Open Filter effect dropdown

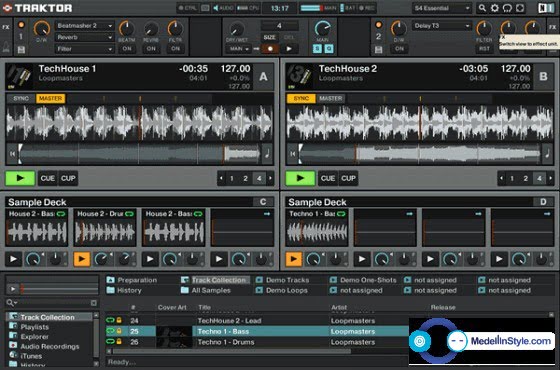[84, 49]
